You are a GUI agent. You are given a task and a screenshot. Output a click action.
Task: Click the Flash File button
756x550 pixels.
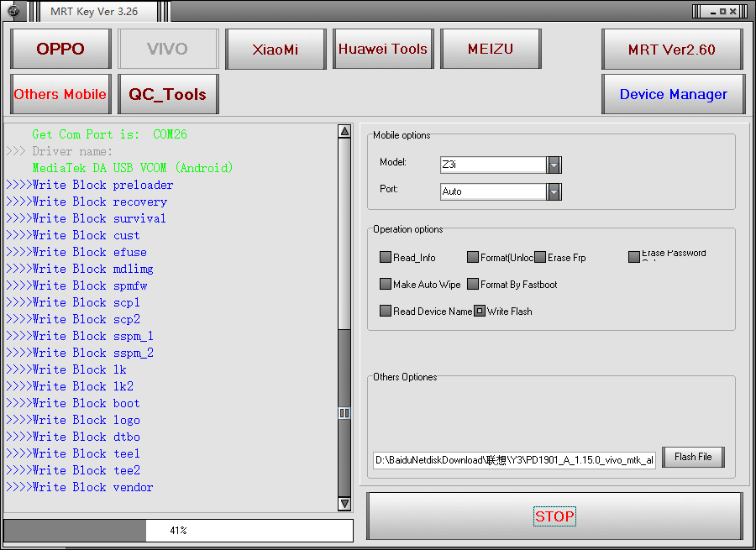pos(693,457)
